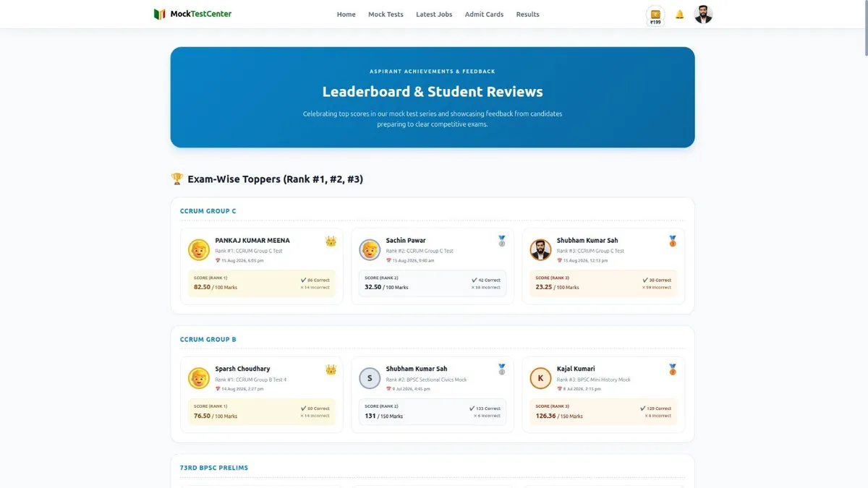Click the 'K' initial avatar for Kajal Kumari

pos(540,378)
